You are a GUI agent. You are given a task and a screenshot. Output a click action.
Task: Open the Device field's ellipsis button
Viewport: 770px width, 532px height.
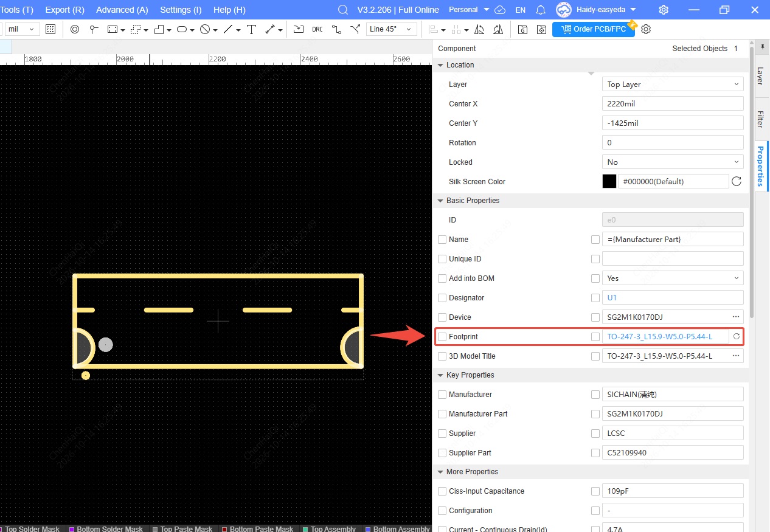736,317
